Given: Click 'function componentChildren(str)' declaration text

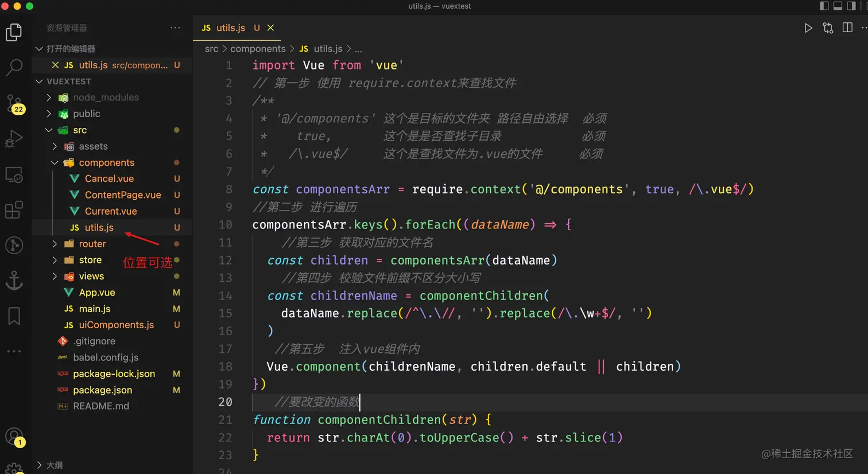Looking at the screenshot, I should 365,420.
